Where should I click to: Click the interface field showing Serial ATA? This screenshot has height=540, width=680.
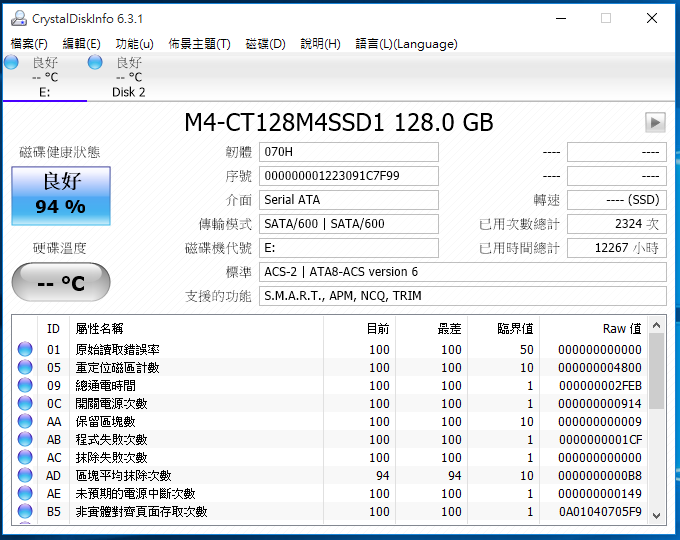[349, 200]
